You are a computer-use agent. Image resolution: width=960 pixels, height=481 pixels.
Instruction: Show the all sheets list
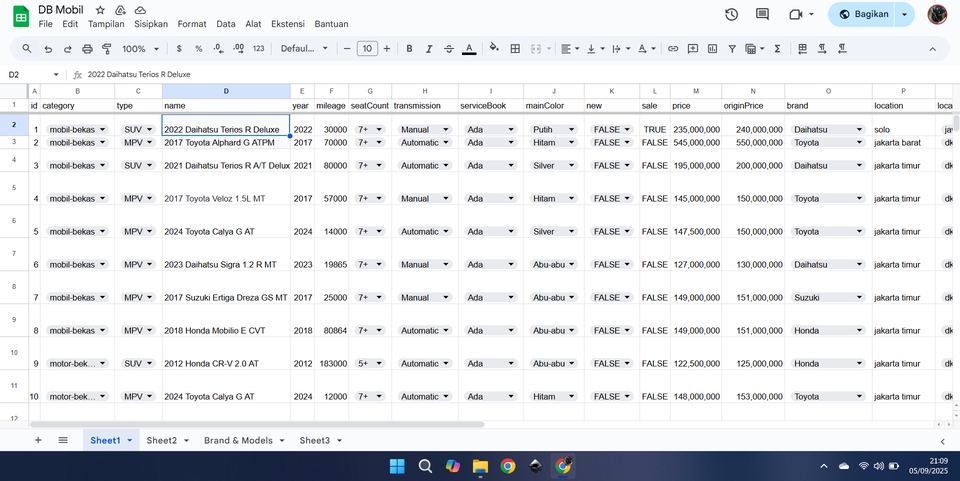[x=63, y=440]
